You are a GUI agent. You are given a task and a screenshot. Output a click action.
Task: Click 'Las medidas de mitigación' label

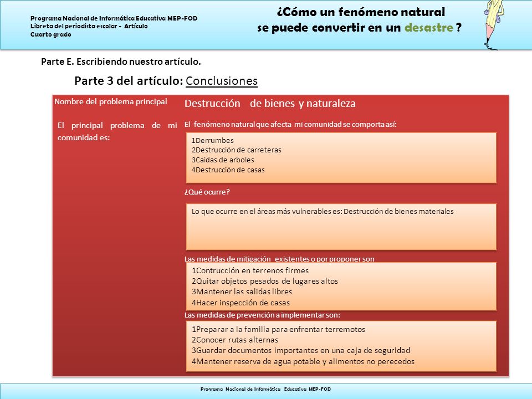[x=279, y=259]
